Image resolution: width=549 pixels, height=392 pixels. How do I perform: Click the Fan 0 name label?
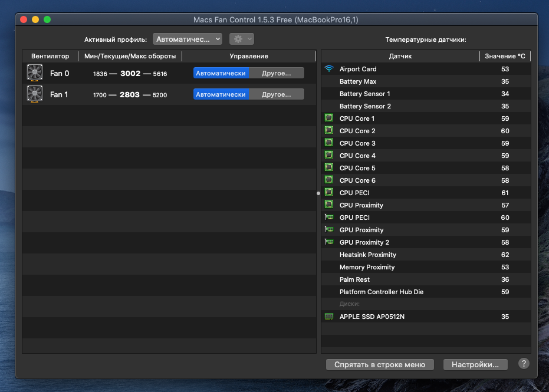tap(60, 73)
